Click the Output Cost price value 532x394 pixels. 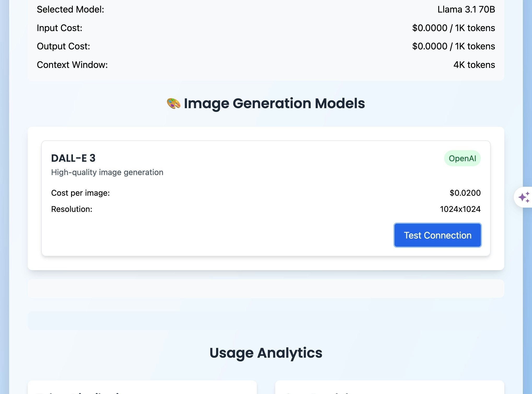point(453,46)
